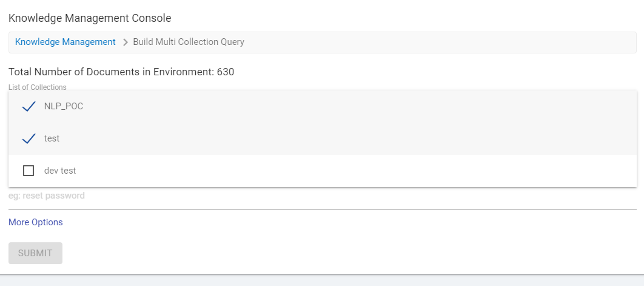
Task: Tick the dev test checkbox
Action: pyautogui.click(x=29, y=171)
